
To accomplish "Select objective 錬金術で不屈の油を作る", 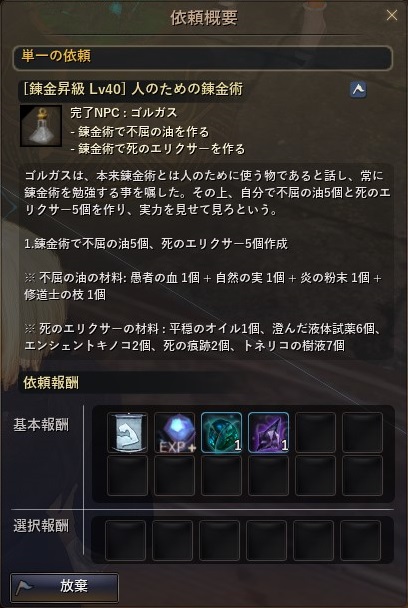I will (140, 132).
